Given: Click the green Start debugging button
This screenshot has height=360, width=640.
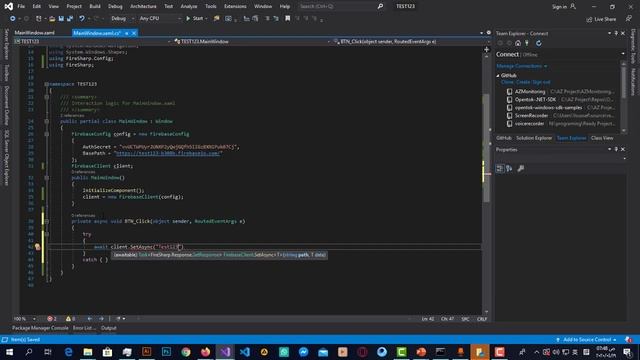Looking at the screenshot, I should (x=195, y=19).
